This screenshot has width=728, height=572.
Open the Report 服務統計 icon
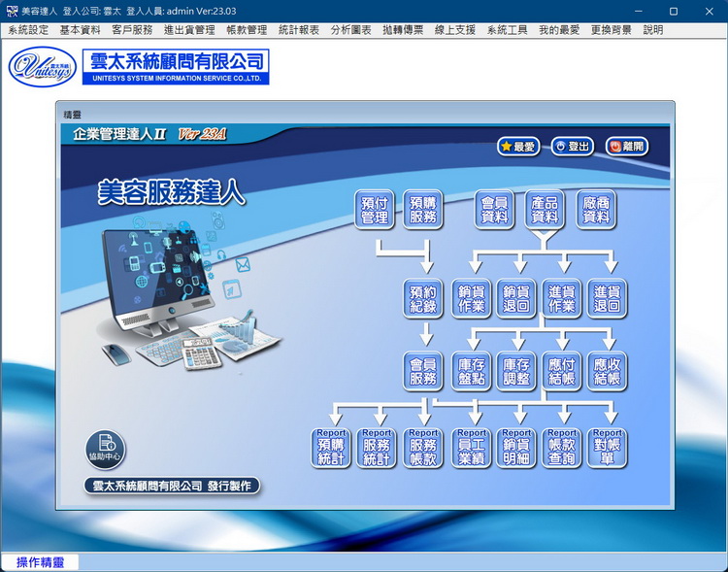coord(377,448)
